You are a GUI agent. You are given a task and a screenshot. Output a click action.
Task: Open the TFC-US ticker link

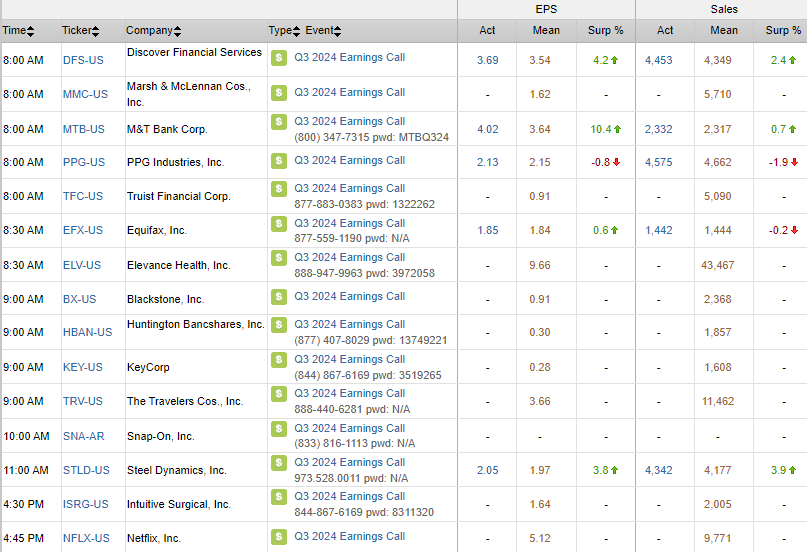(x=83, y=196)
